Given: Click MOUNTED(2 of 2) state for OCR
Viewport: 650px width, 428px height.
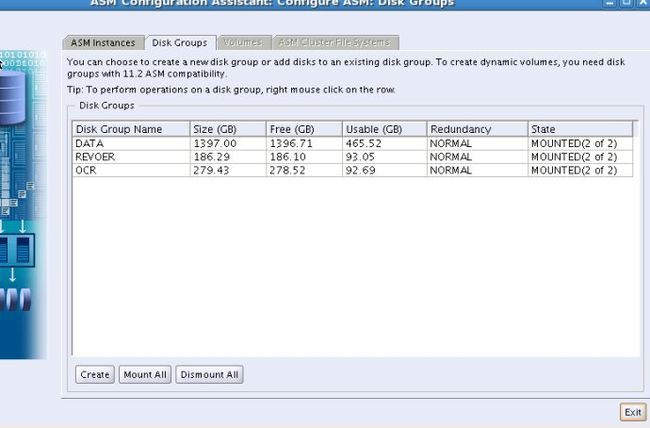Looking at the screenshot, I should [x=574, y=170].
